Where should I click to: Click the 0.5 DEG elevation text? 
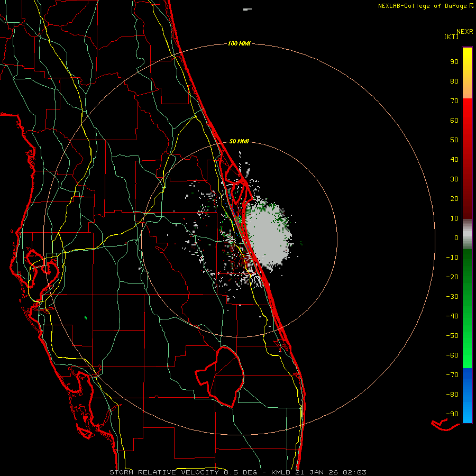241,472
